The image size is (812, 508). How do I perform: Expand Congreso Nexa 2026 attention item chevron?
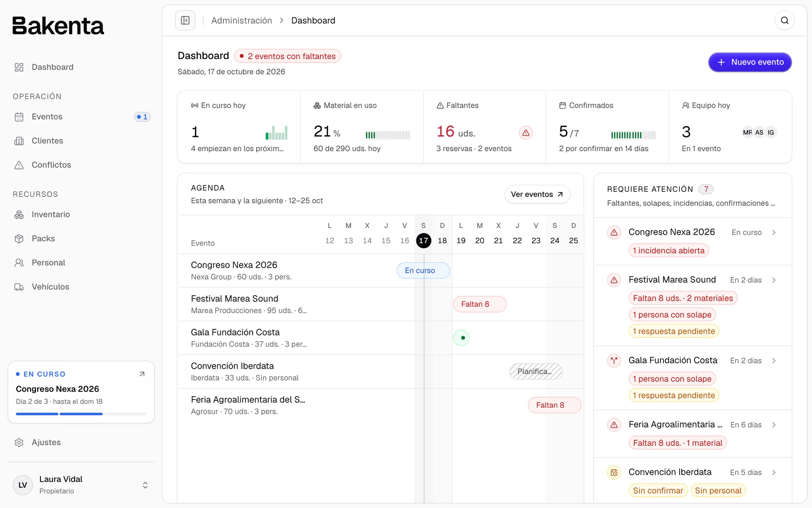coord(774,232)
